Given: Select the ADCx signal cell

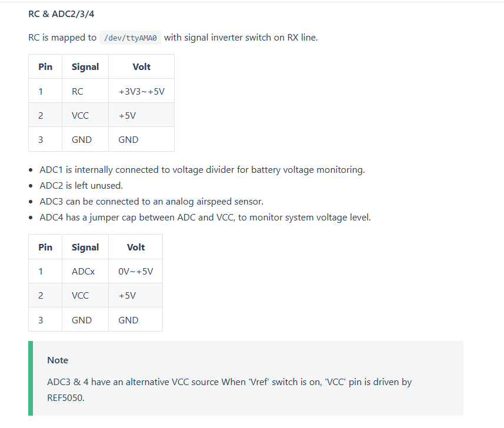Looking at the screenshot, I should pos(85,271).
